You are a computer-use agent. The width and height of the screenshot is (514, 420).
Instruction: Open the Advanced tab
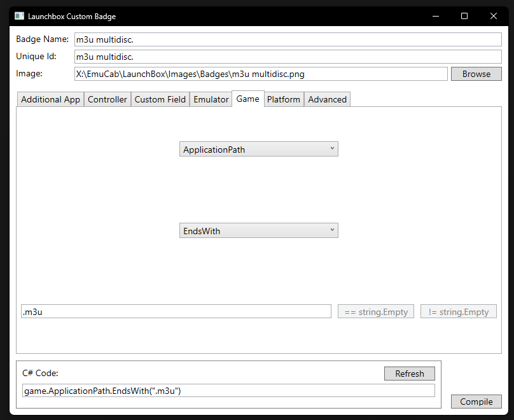327,99
